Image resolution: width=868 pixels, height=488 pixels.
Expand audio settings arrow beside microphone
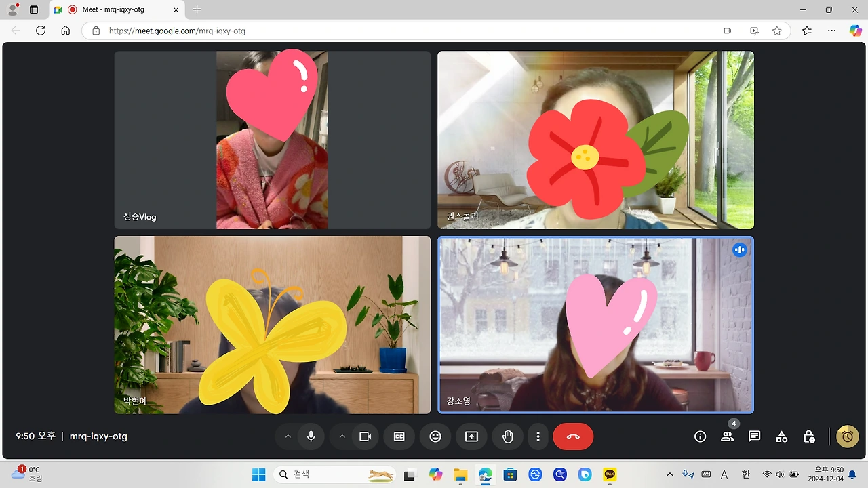[x=288, y=436]
